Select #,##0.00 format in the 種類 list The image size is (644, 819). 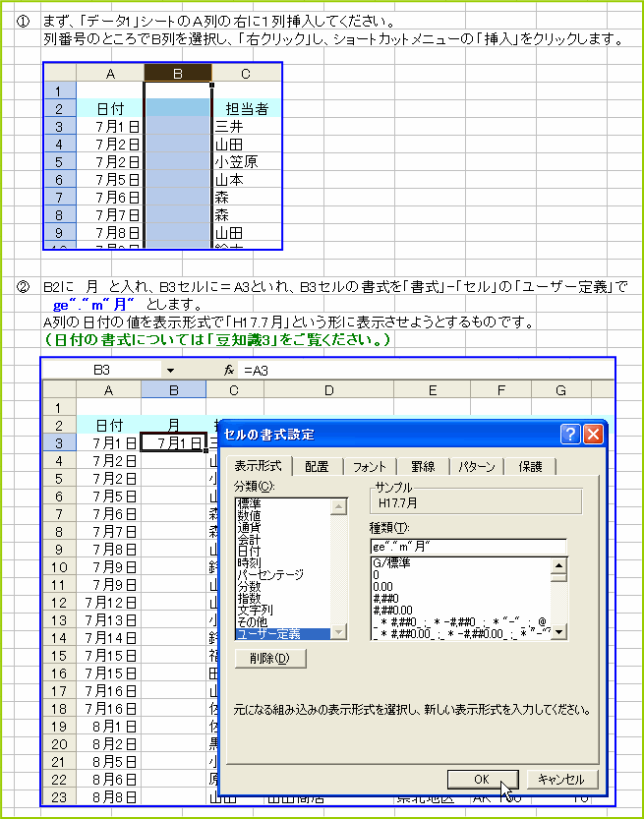click(x=461, y=610)
